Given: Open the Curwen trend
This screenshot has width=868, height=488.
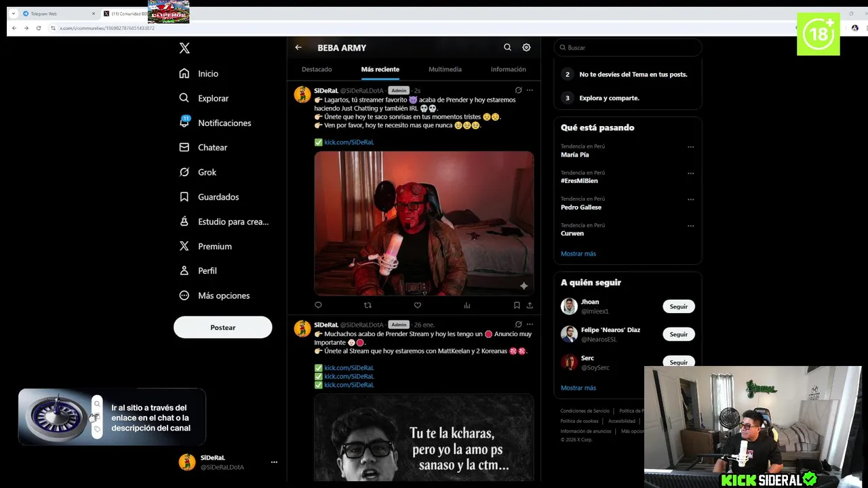Looking at the screenshot, I should pos(572,233).
